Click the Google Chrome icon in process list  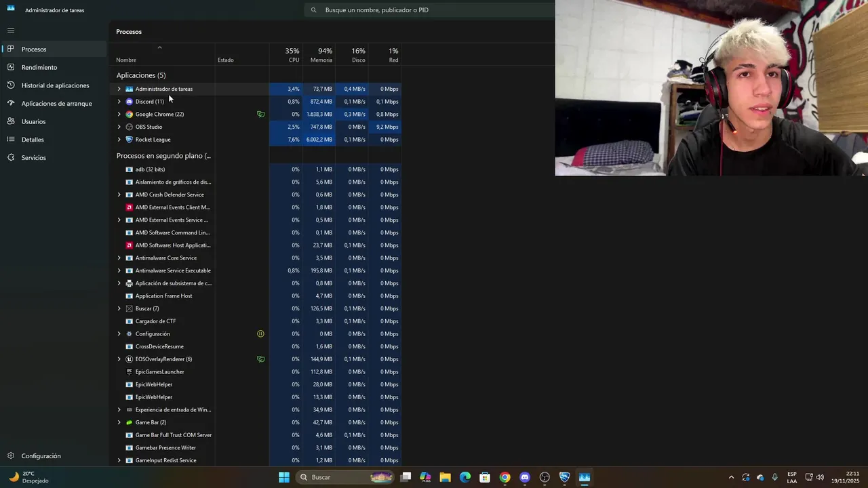[x=130, y=114]
